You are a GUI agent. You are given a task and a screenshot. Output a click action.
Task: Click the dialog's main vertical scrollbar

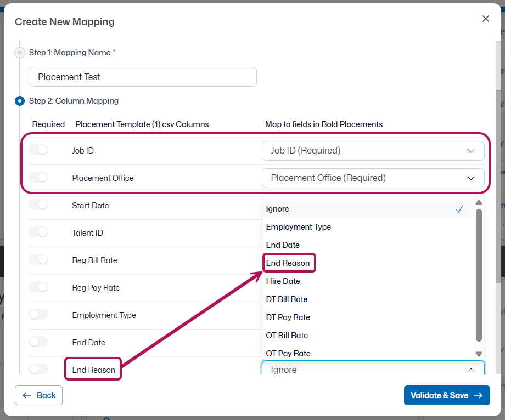pos(498,186)
